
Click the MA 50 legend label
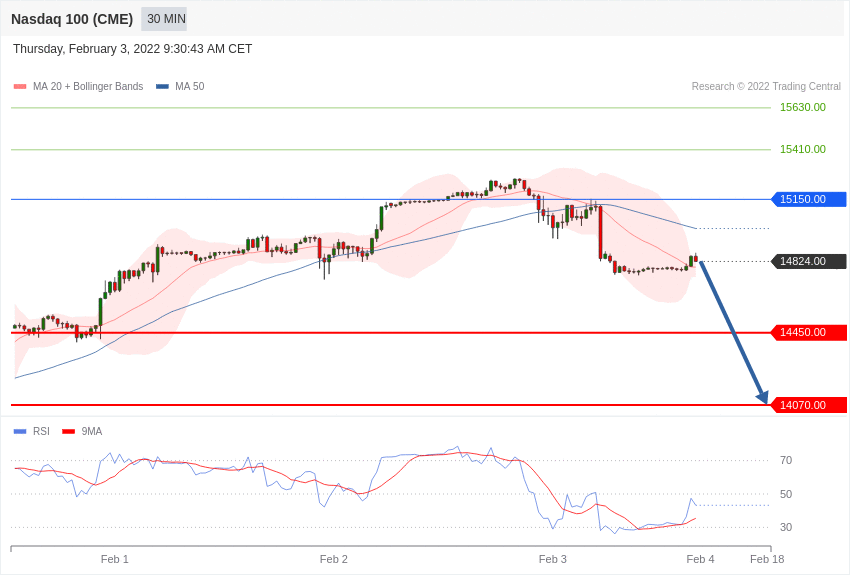coord(190,87)
